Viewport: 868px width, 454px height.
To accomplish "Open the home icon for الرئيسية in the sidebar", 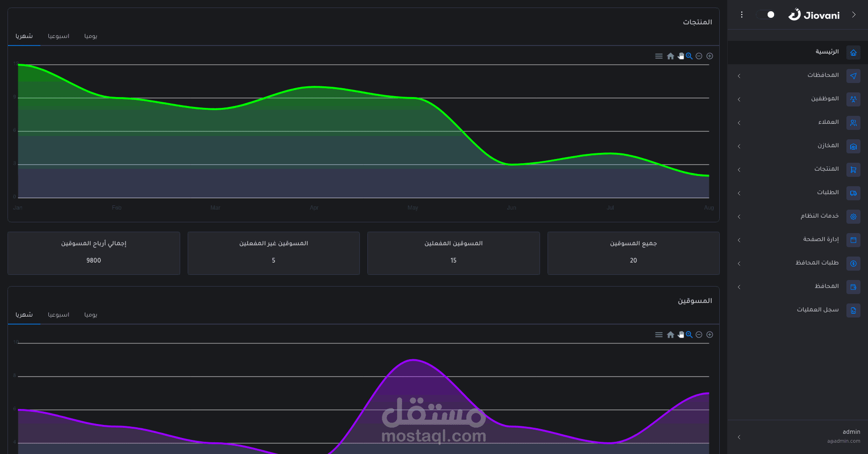I will point(853,53).
